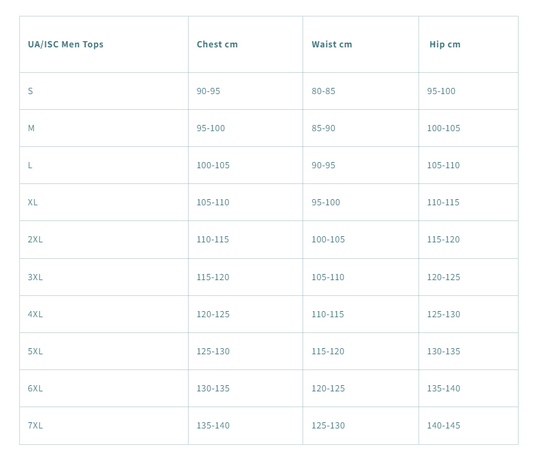Select hip value 140-145 for size 7XL
Screen dimensions: 533x458
tap(444, 425)
